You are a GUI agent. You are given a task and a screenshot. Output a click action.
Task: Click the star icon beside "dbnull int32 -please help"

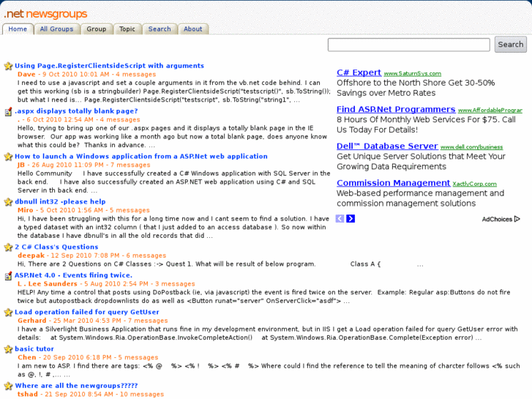coord(9,202)
